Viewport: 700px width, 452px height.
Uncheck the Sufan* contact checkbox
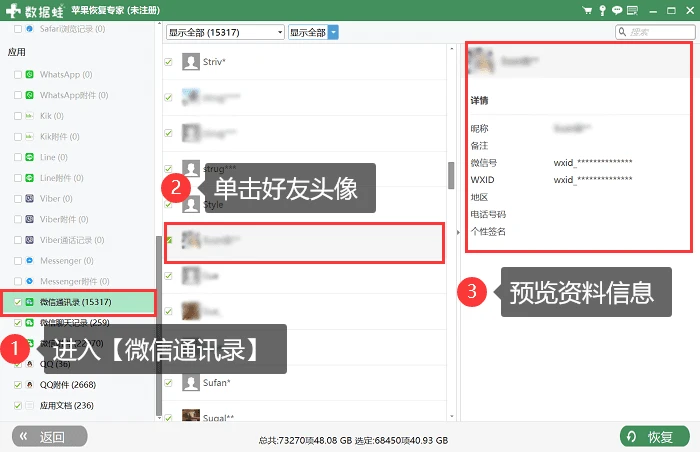coord(168,383)
